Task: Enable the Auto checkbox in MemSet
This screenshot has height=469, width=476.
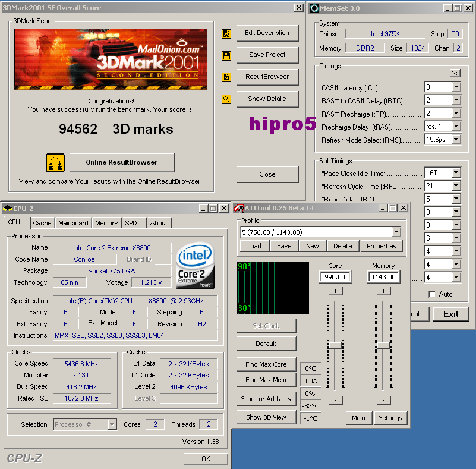Action: click(x=432, y=294)
